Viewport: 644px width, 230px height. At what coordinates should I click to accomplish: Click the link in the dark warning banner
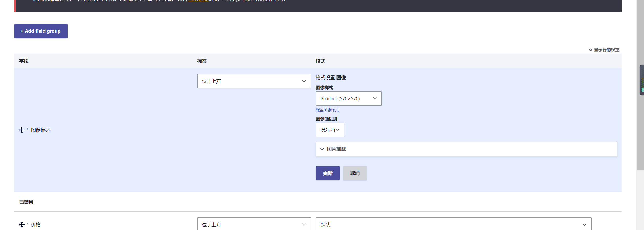(x=198, y=1)
